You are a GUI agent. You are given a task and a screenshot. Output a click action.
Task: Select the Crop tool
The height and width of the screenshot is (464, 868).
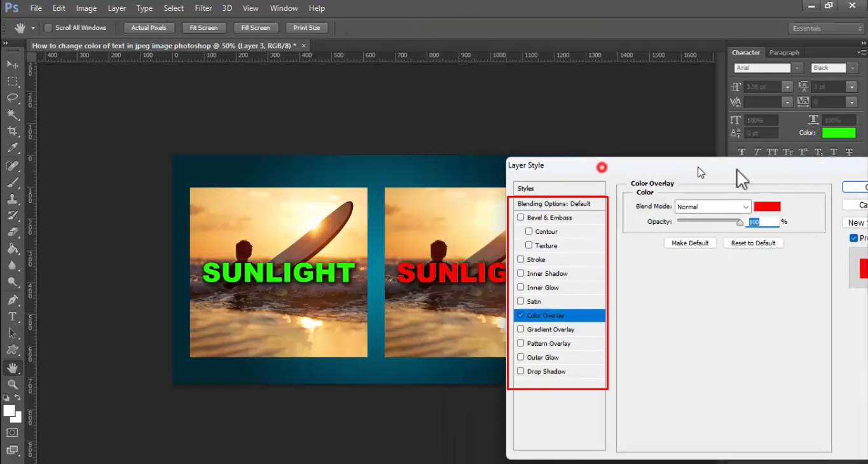13,130
